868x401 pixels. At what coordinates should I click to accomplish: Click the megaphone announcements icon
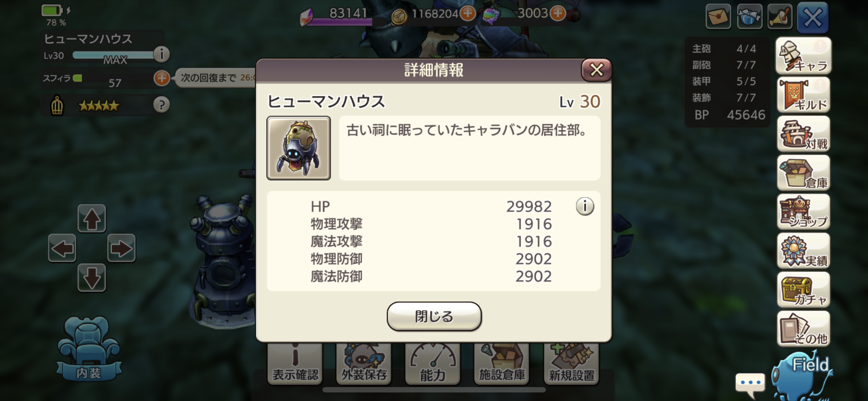[x=780, y=17]
